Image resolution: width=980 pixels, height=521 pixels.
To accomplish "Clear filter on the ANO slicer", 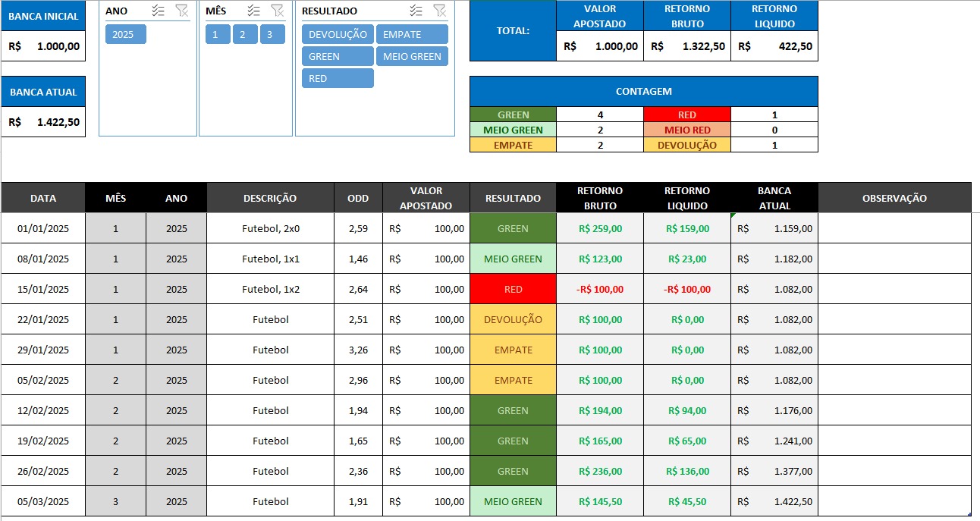I will [182, 11].
